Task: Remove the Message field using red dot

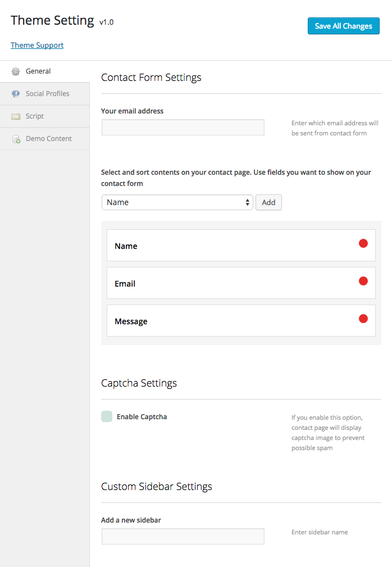Action: click(x=363, y=319)
